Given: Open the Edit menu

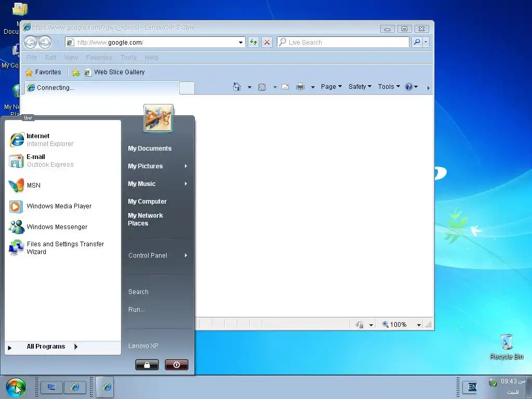Looking at the screenshot, I should (x=50, y=57).
